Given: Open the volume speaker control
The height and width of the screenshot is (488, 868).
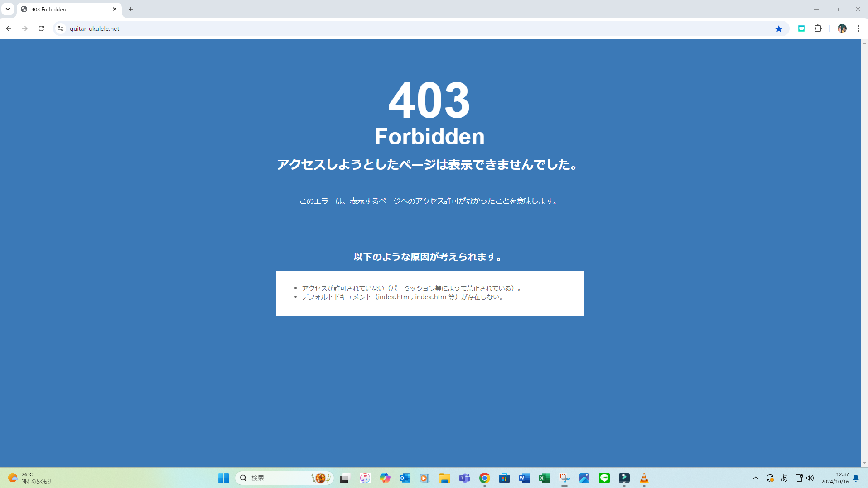Looking at the screenshot, I should tap(810, 478).
